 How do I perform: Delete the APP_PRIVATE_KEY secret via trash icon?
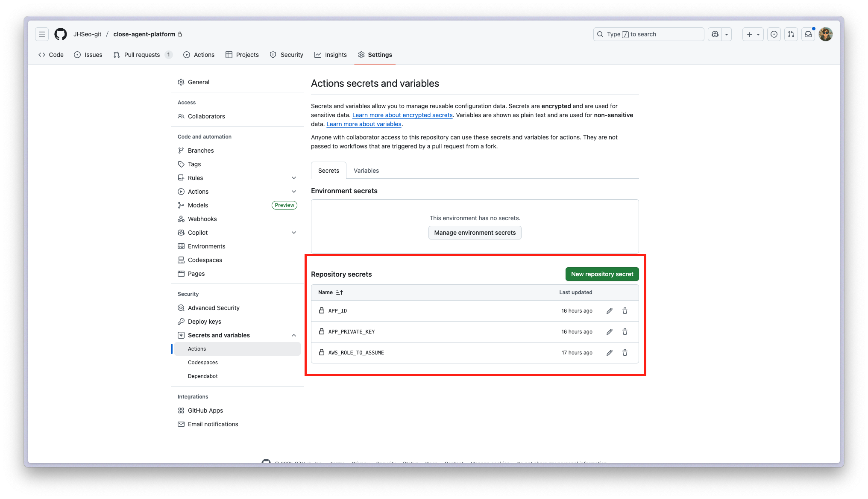[625, 332]
